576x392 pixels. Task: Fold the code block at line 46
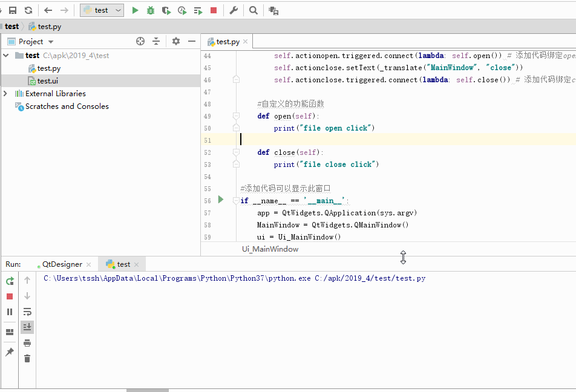236,79
